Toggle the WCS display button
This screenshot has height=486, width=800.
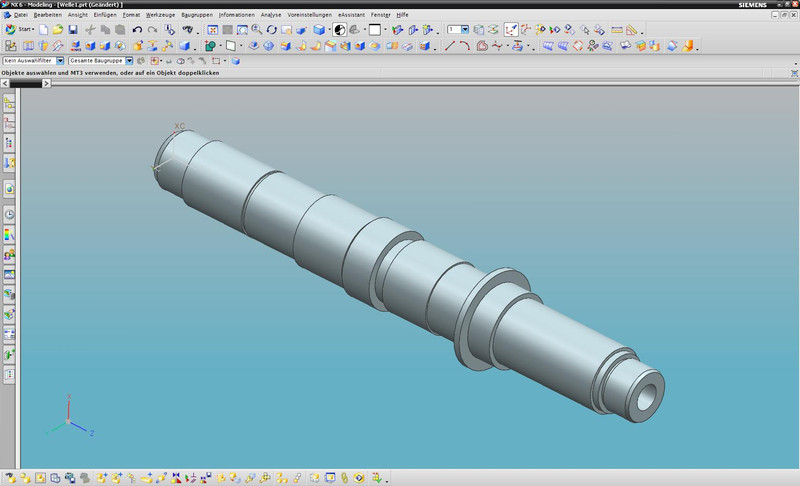pos(511,30)
